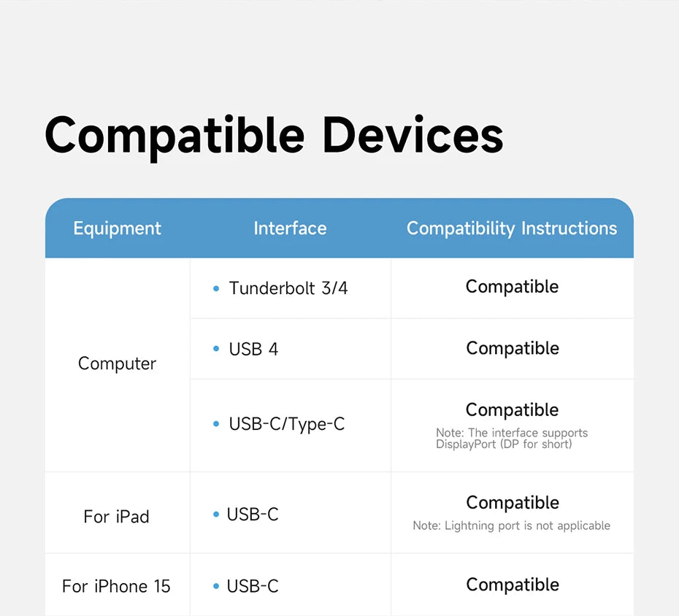Click Compatible in the Tunderbolt 3/4 row
Viewport: 679px width, 616px height.
(x=512, y=287)
